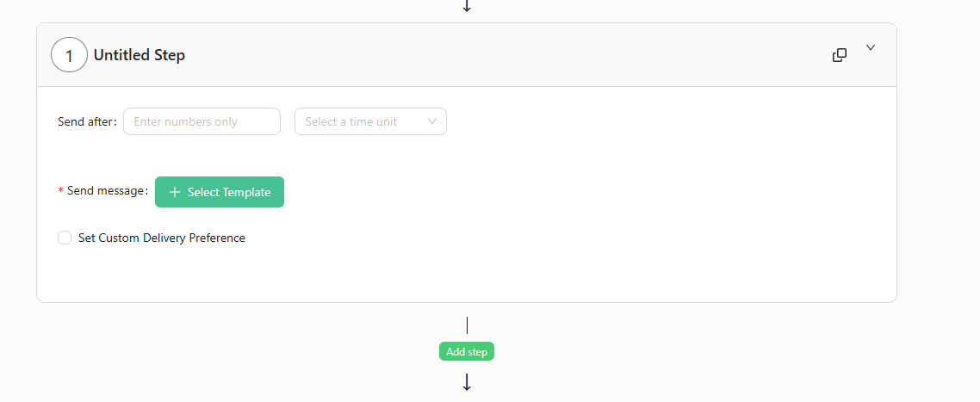Click the Untitled Step title
Screen dimensions: 980x402
point(140,55)
